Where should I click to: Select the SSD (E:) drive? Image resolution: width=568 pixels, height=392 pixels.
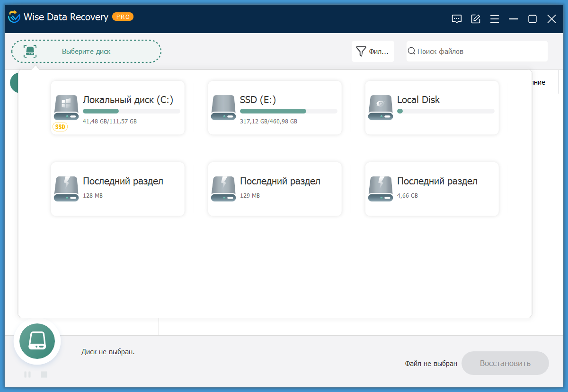275,107
